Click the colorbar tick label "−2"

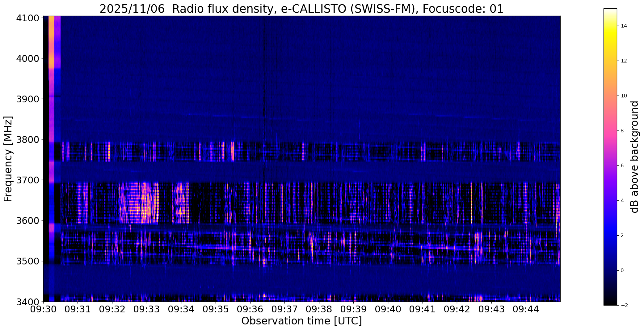point(624,306)
